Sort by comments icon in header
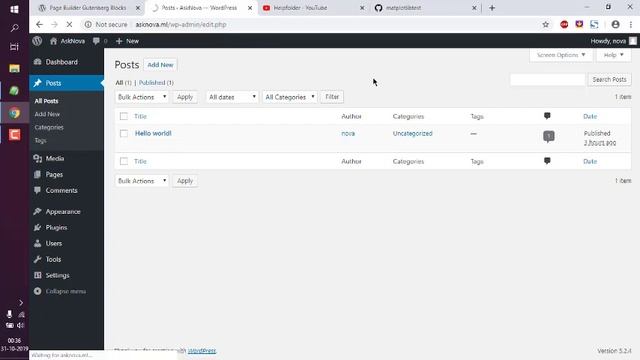Screen dimensions: 640x360 pyautogui.click(x=547, y=116)
